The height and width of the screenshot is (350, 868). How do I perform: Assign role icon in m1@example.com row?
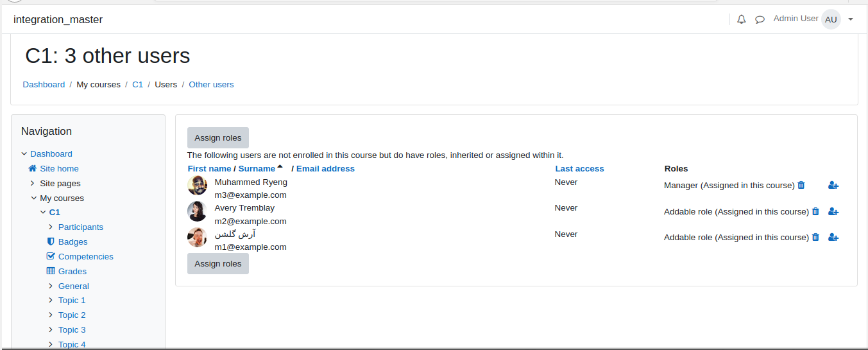833,237
